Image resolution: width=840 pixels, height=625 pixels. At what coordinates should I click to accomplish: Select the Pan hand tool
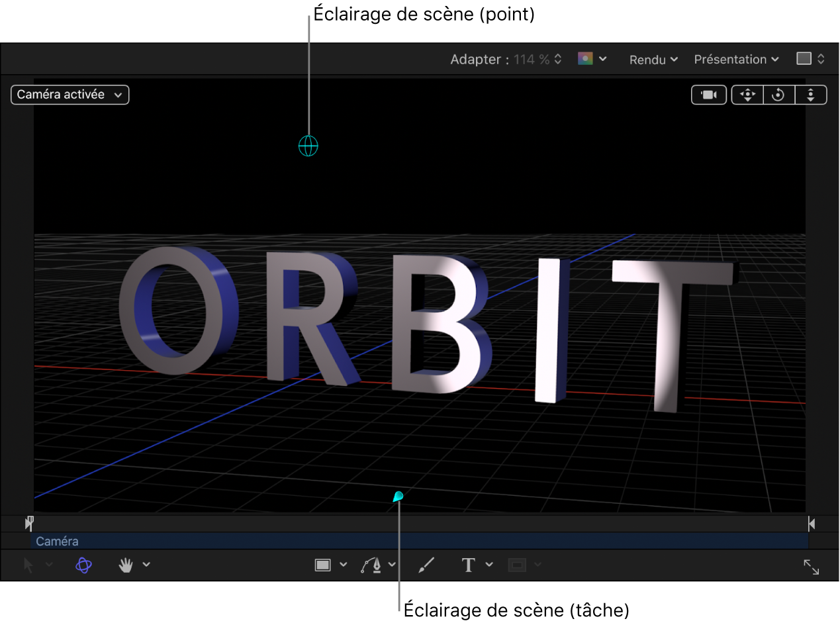pyautogui.click(x=126, y=565)
